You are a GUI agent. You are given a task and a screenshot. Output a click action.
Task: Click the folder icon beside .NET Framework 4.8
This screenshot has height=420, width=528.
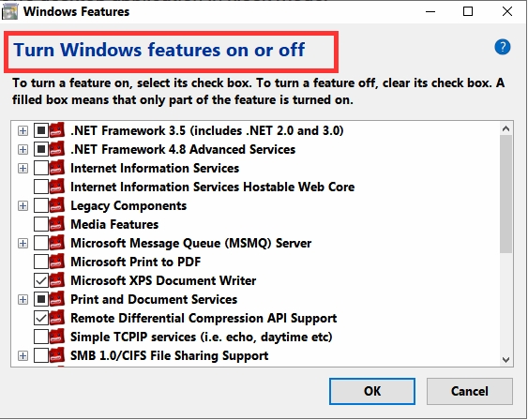click(x=57, y=149)
